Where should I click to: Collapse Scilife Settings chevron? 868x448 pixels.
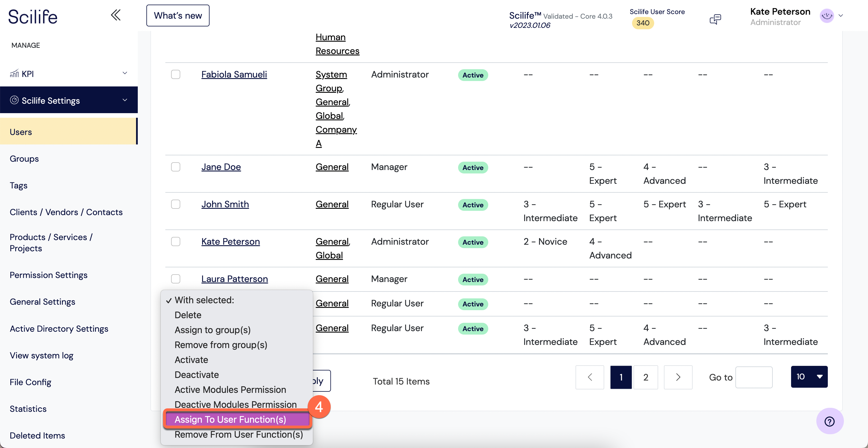[125, 100]
